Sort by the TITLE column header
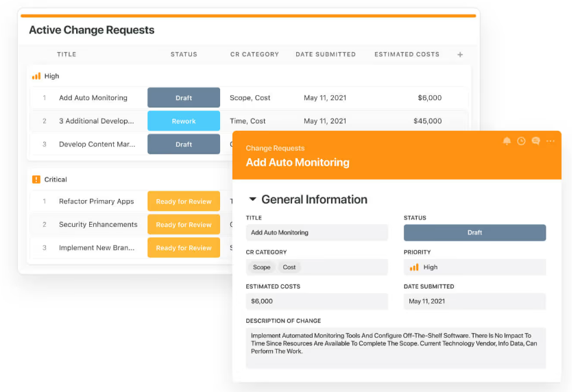 tap(67, 54)
